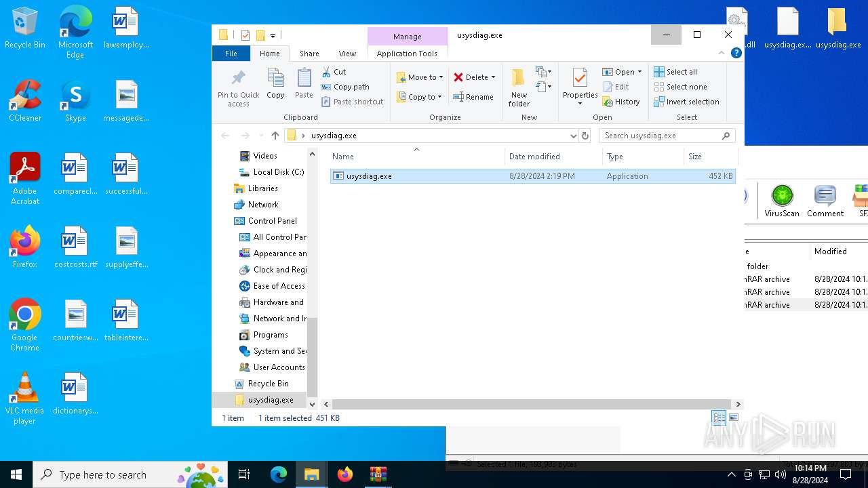Screen dimensions: 868x488
Task: Click Select none in ribbon
Action: point(680,87)
